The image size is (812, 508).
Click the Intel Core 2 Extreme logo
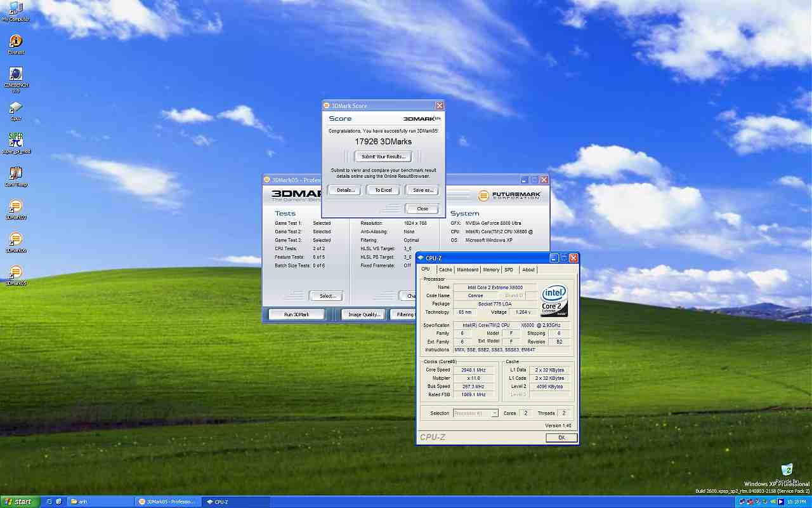pyautogui.click(x=554, y=301)
